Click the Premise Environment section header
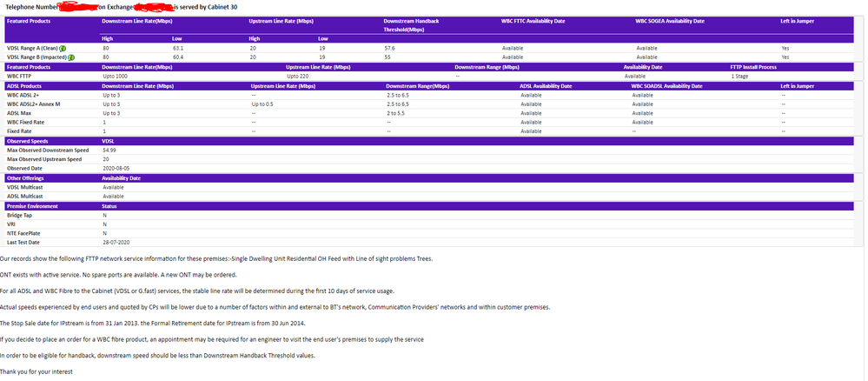This screenshot has height=381, width=868. 32,206
